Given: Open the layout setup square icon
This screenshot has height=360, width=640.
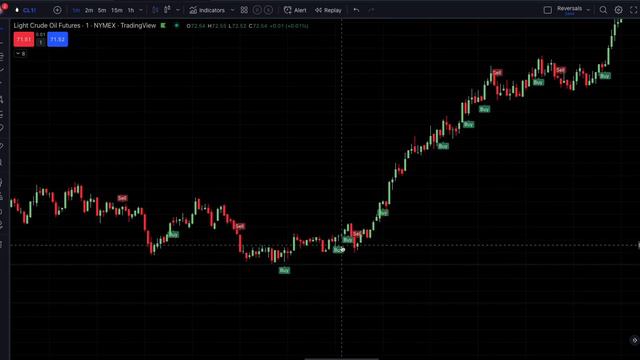Looking at the screenshot, I should 548,10.
